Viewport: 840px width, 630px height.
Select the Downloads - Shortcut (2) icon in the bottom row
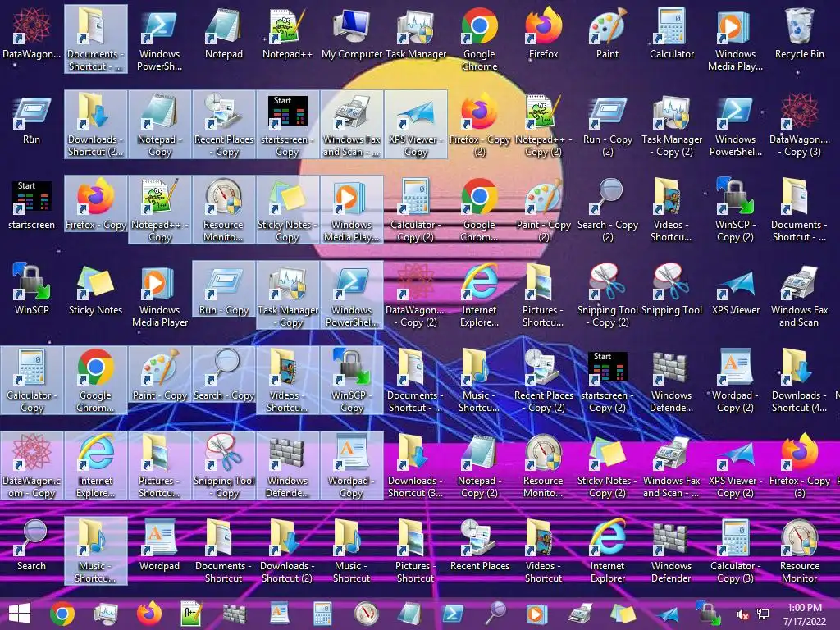[x=287, y=552]
